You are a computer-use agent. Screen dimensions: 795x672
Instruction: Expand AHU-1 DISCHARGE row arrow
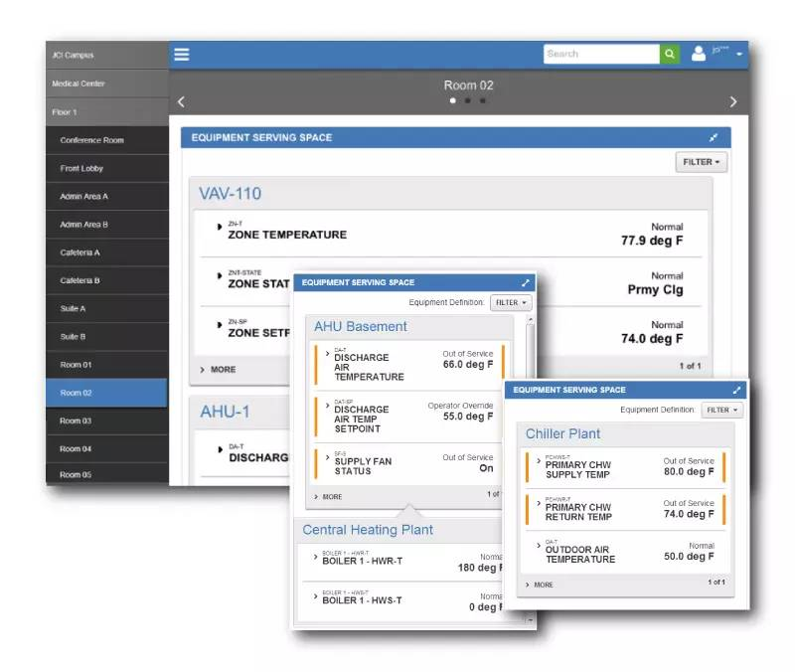(220, 449)
